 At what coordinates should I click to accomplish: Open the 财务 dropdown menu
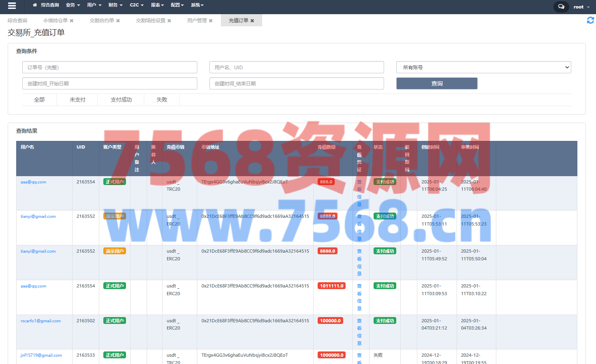click(x=115, y=5)
